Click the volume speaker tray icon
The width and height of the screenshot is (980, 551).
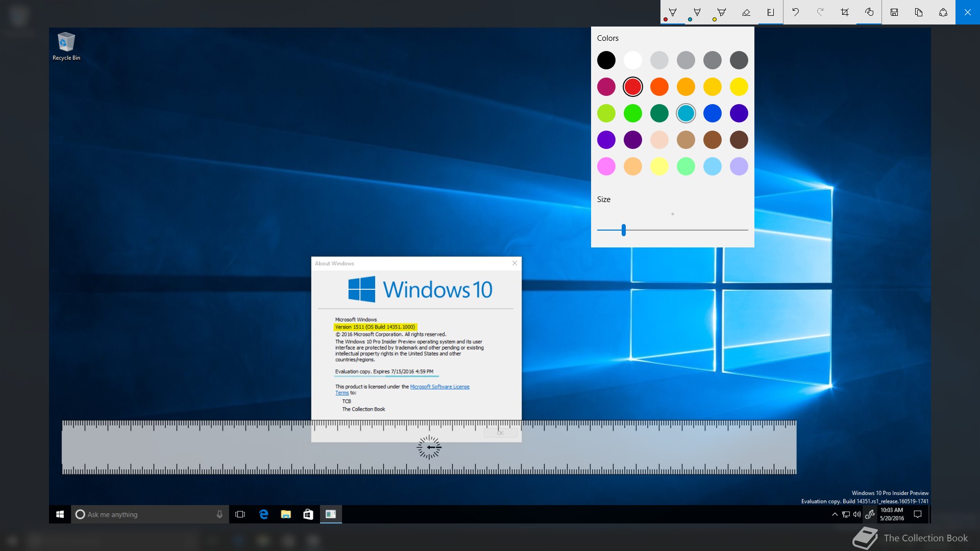click(857, 514)
